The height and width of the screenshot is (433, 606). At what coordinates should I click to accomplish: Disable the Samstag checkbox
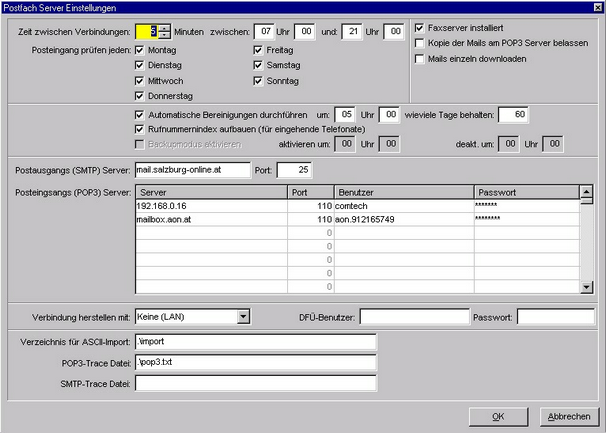(258, 65)
